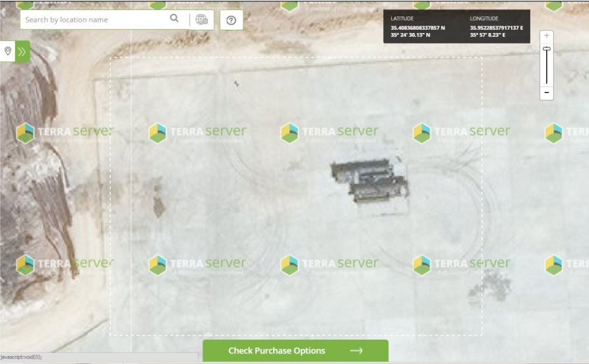Click the location pin icon
This screenshot has width=589, height=364.
click(x=7, y=51)
